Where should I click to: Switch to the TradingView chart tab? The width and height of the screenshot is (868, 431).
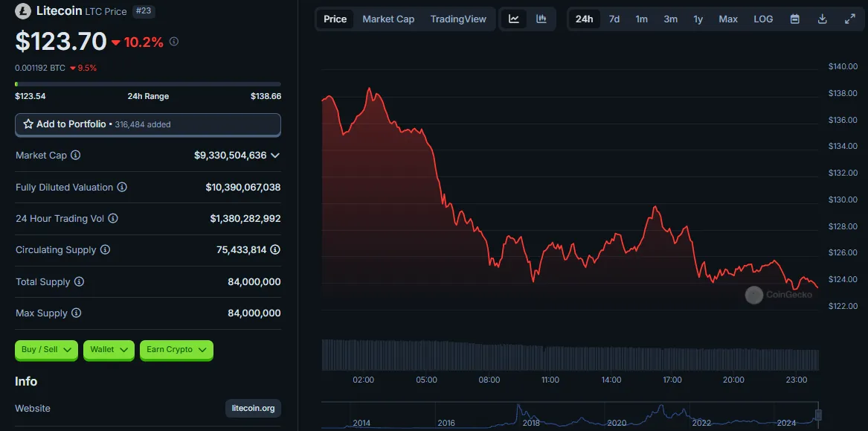(458, 19)
